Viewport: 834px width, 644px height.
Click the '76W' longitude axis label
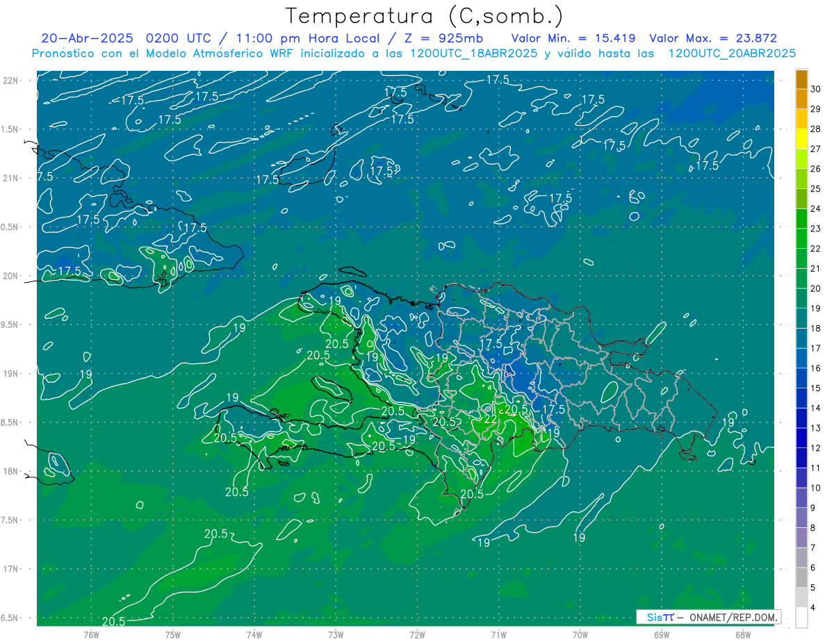pyautogui.click(x=91, y=634)
